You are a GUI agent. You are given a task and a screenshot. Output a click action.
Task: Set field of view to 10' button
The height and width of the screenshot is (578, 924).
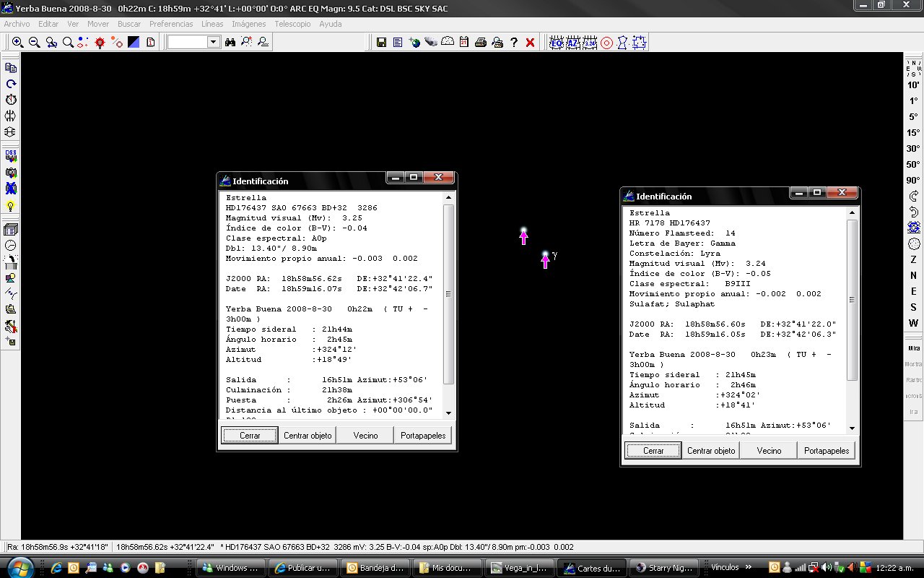pyautogui.click(x=914, y=85)
